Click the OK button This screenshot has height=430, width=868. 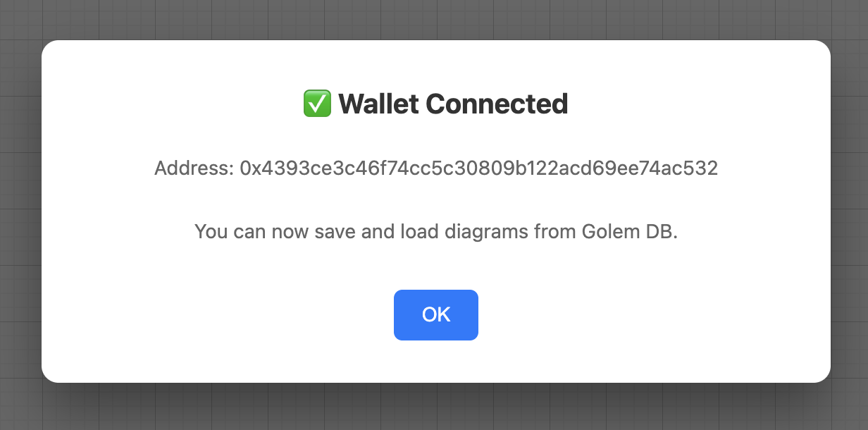point(435,314)
